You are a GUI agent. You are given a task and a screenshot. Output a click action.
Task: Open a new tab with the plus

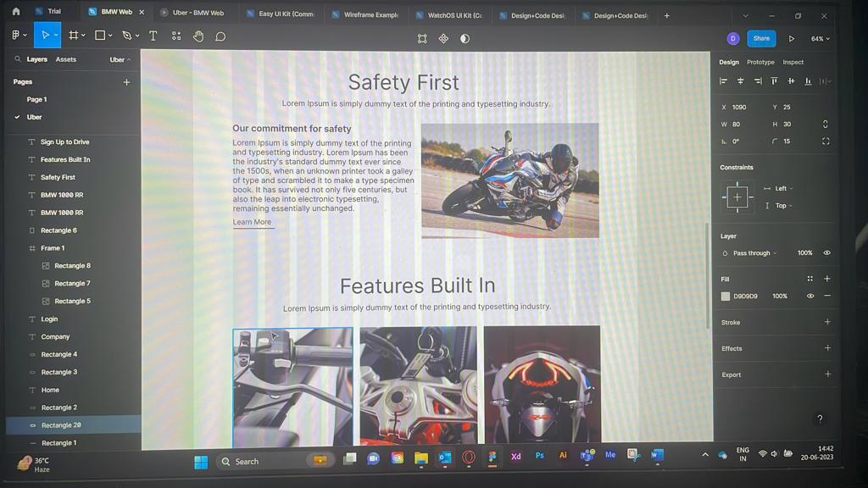tap(666, 15)
